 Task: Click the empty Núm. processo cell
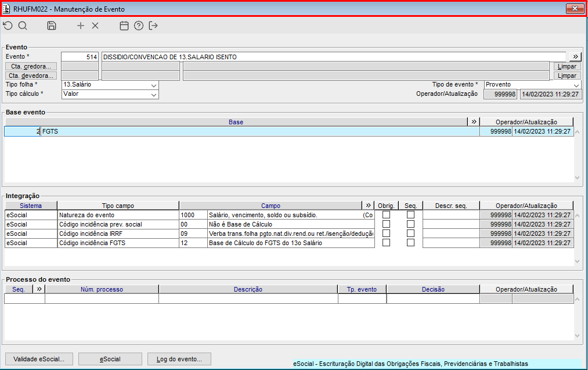[102, 299]
